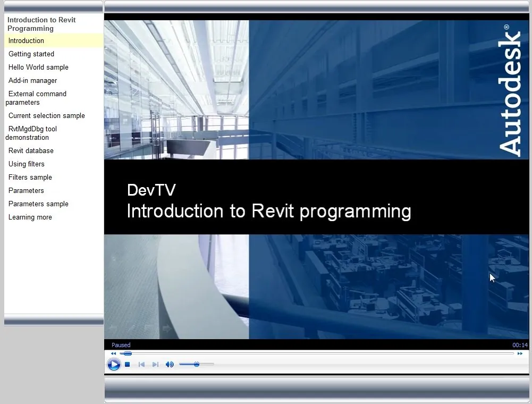Select the Filters sample chapter
This screenshot has height=404, width=532.
coord(30,177)
